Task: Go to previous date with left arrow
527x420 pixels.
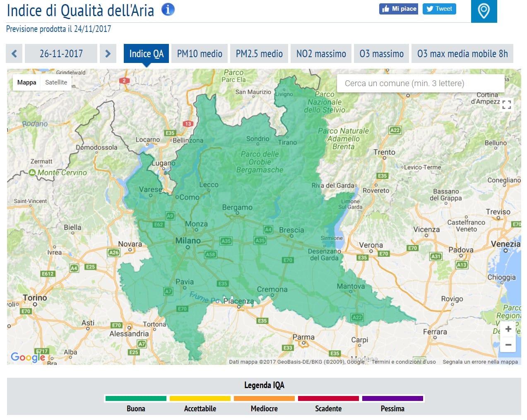Action: tap(14, 53)
